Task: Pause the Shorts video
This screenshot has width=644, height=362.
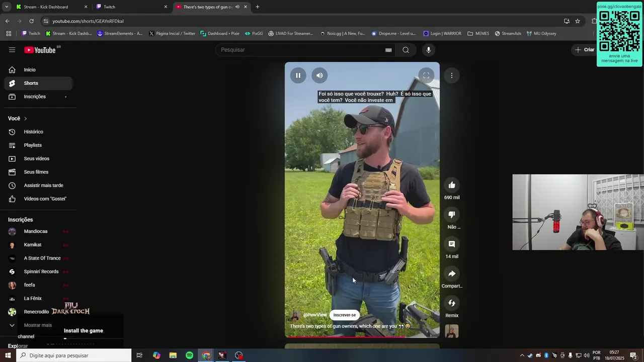Action: tap(298, 75)
